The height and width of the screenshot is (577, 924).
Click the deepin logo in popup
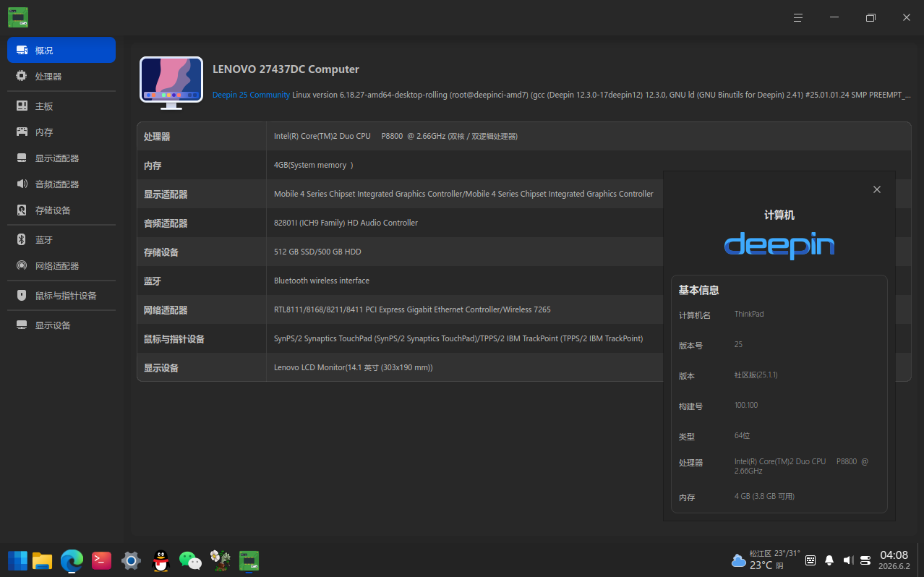(779, 246)
